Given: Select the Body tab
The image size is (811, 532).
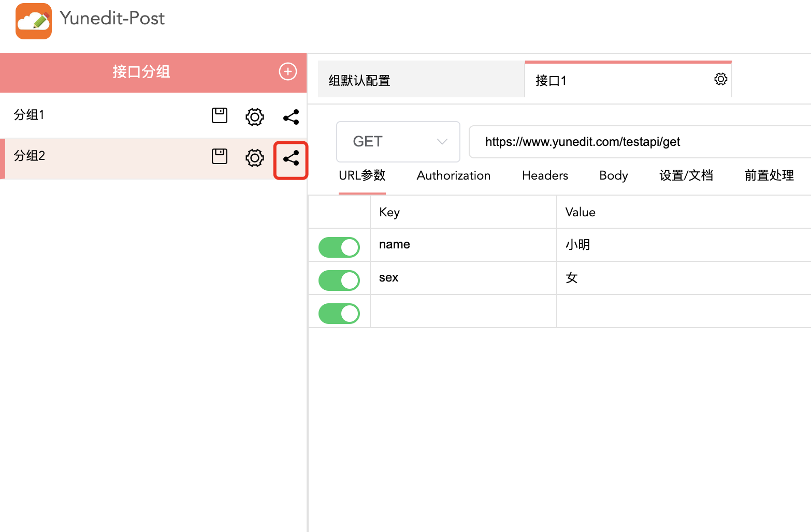Looking at the screenshot, I should click(x=613, y=176).
